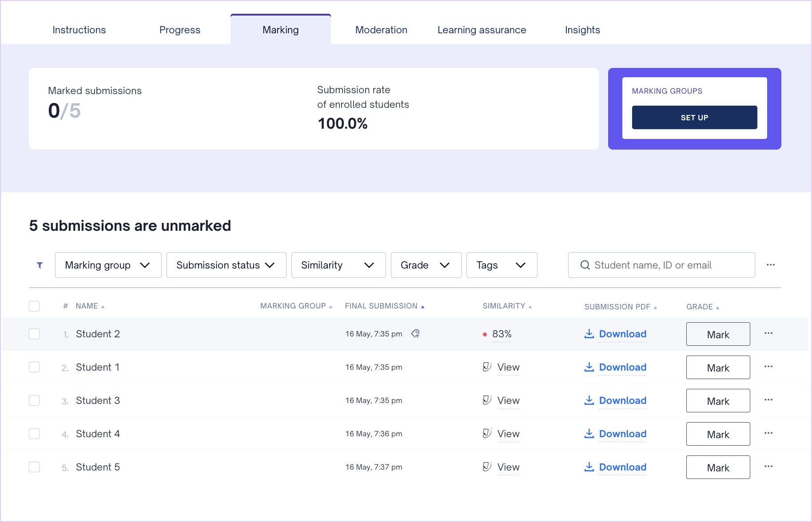
Task: Check the checkbox for Student 2
Action: click(x=34, y=334)
